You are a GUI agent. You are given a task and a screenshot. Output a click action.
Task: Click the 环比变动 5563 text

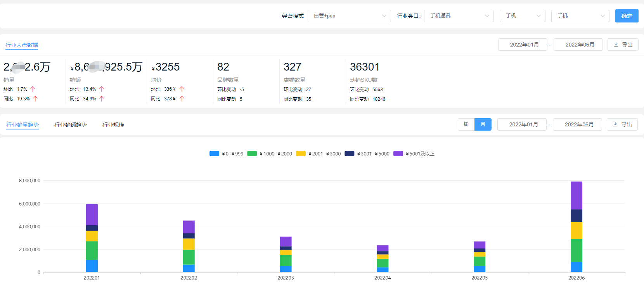pos(366,90)
